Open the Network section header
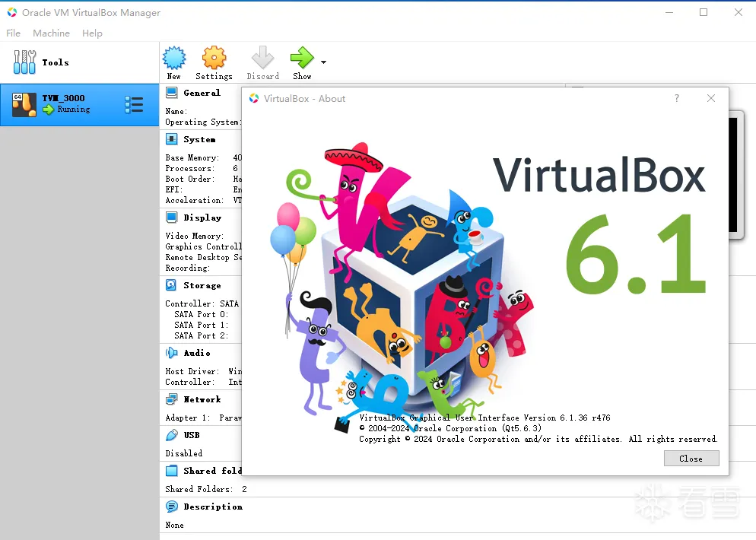Screen dimensions: 756x540 coord(202,399)
